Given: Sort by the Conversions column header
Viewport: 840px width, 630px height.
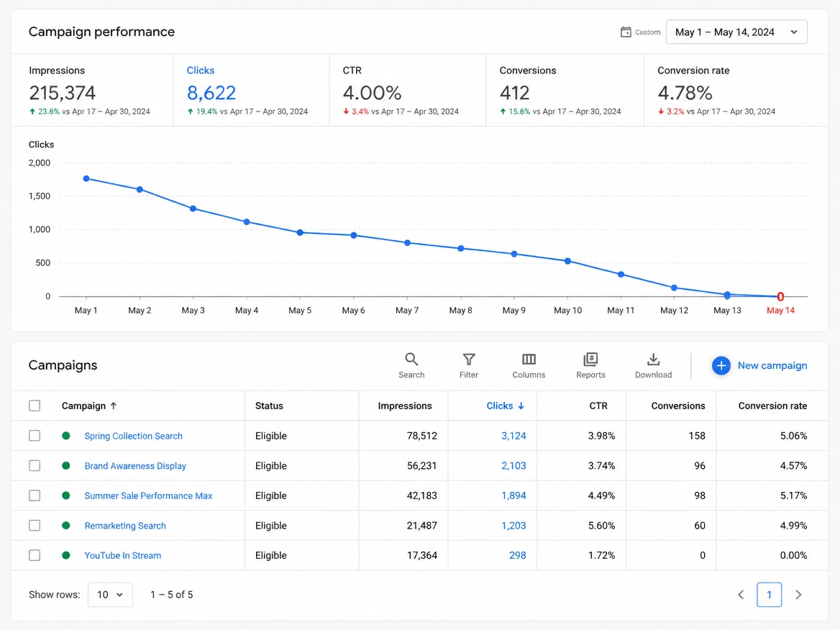Looking at the screenshot, I should (x=678, y=406).
